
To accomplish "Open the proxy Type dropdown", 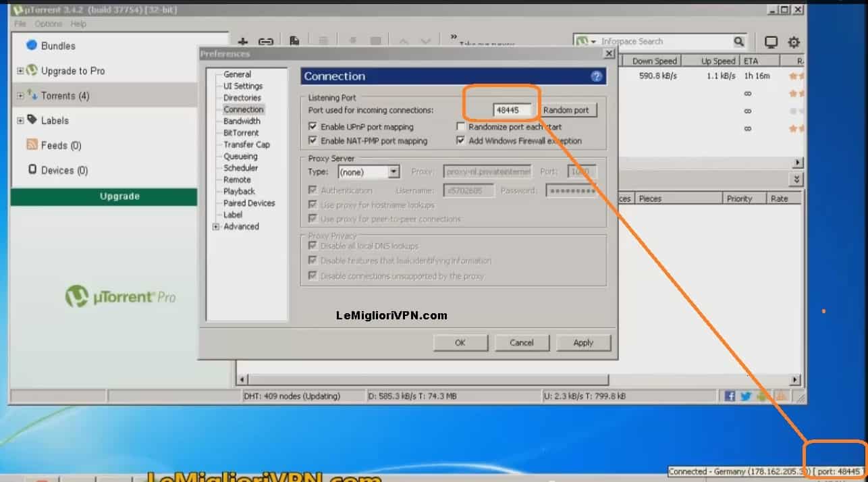I will point(369,172).
